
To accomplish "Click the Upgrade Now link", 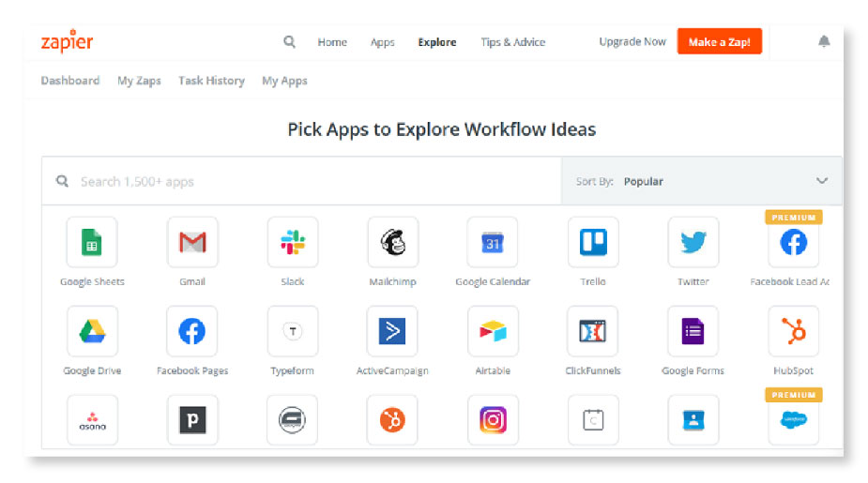I will tap(632, 41).
